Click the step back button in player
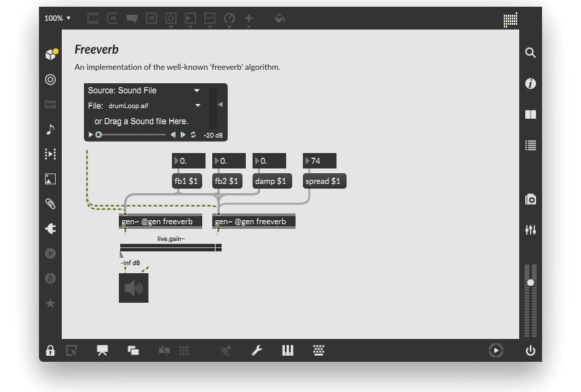The height and width of the screenshot is (392, 581). [173, 135]
